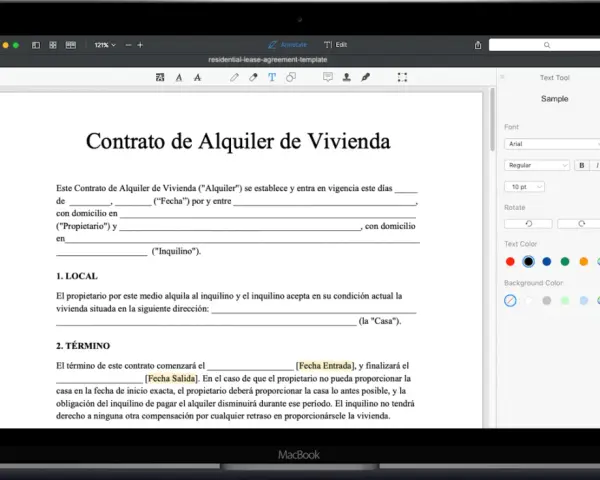Click the highlighted 'Fecha Salida' text
Viewport: 600px width, 480px height.
[x=171, y=378]
